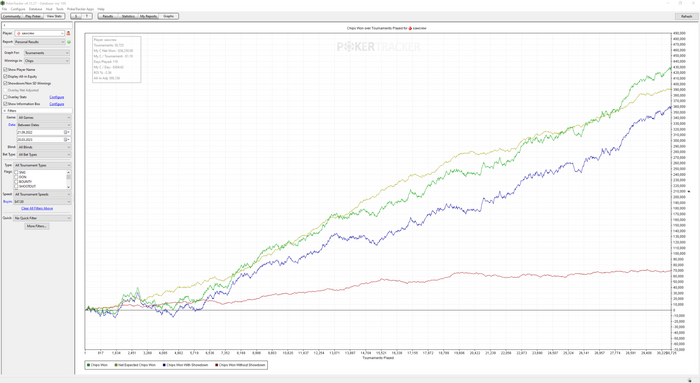Open the Report dropdown showing Personal Results

(40, 42)
